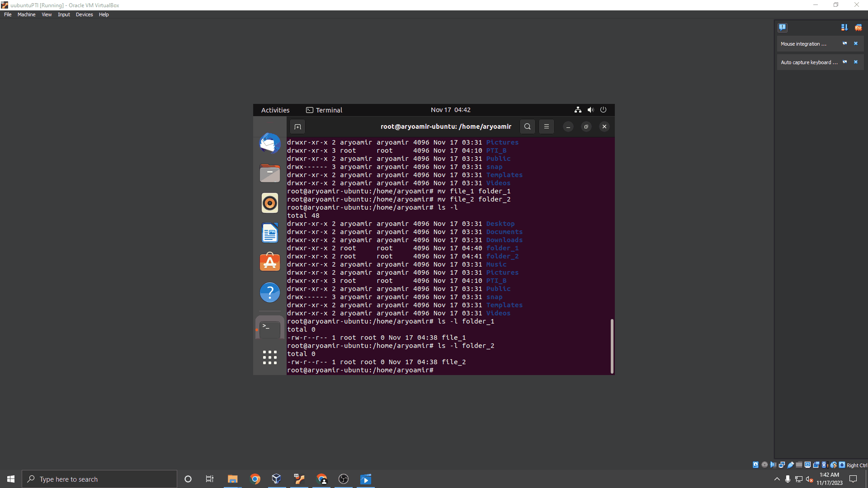Open Mouse integration notification details
Viewport: 868px width, 488px height.
click(803, 44)
